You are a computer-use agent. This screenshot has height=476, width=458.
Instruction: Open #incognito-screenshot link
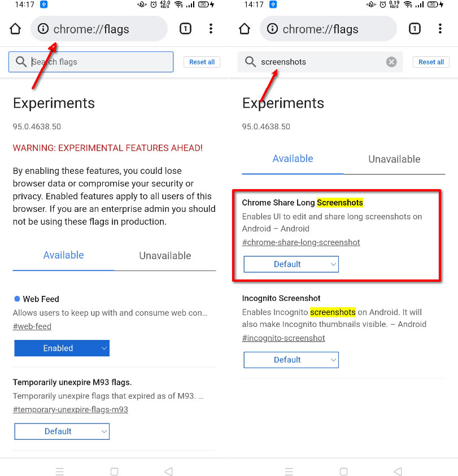283,338
